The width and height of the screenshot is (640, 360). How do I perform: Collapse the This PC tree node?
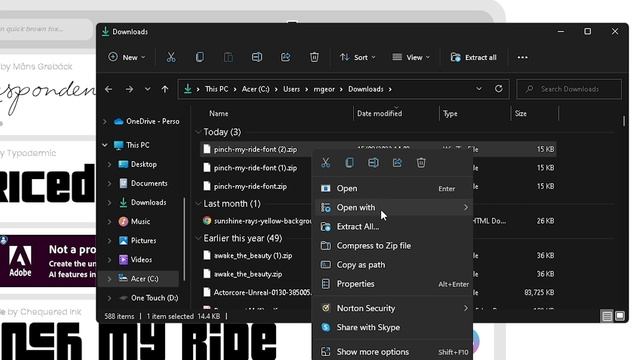[105, 145]
